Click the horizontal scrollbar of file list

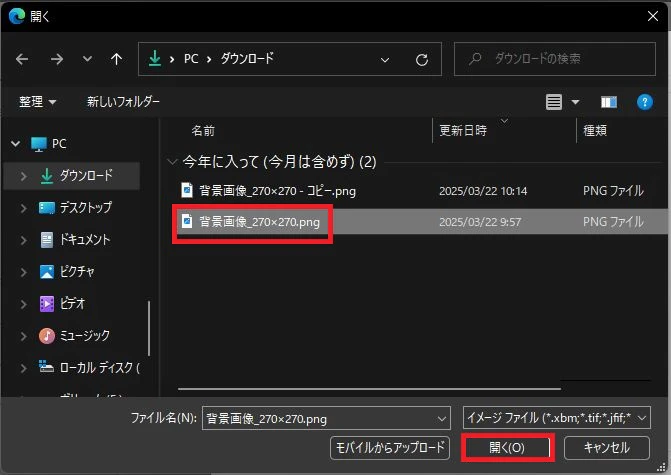pyautogui.click(x=369, y=389)
